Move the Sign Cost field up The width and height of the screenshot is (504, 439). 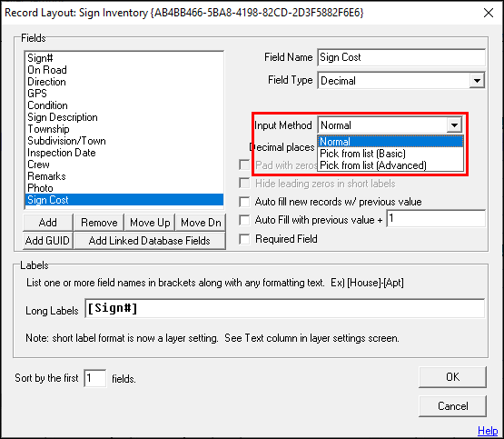pos(150,223)
